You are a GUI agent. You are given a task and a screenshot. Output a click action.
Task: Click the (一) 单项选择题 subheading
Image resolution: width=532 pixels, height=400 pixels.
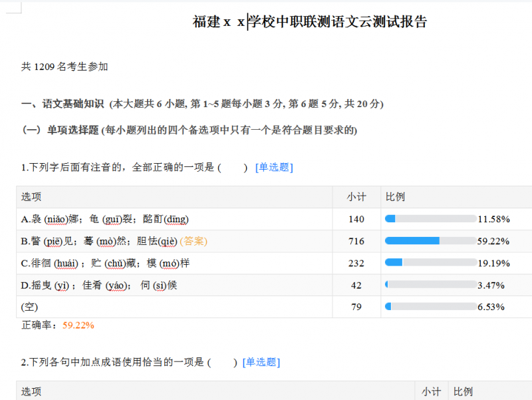tap(60, 130)
